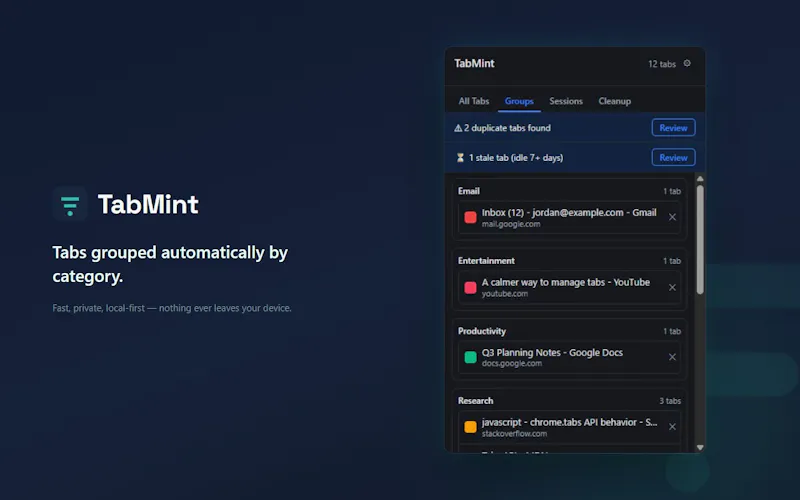Click 'Tabs grouped automatically by category.' headline
This screenshot has width=800, height=500.
click(x=170, y=264)
